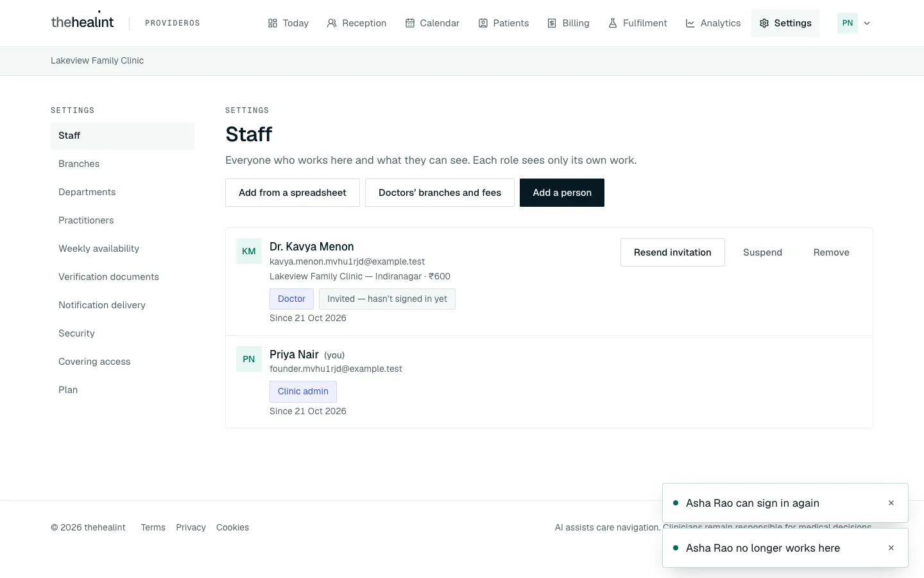This screenshot has height=578, width=924.
Task: Click the Calendar icon in navigation
Action: [x=410, y=23]
